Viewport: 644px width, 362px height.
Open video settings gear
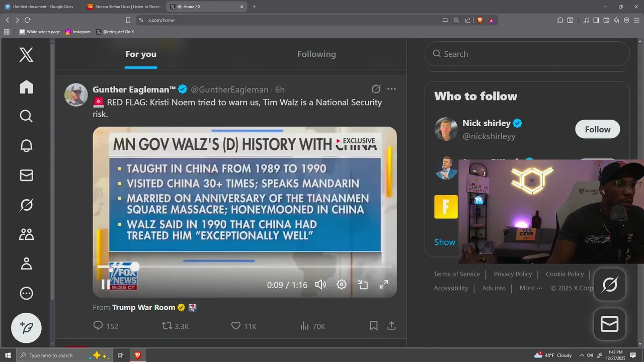(342, 285)
